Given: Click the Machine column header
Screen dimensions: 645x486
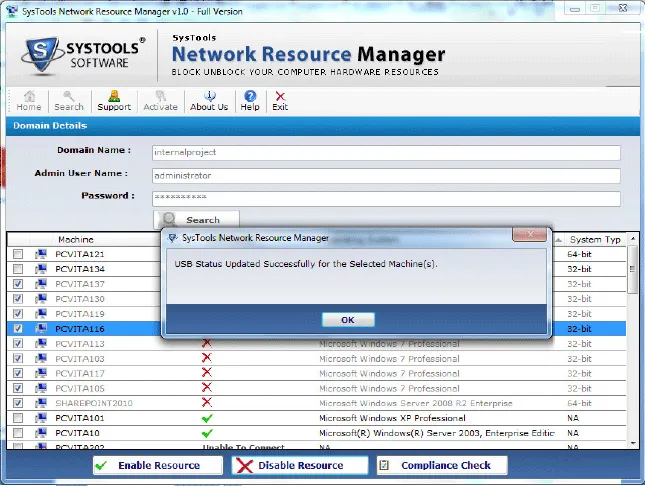Looking at the screenshot, I should coord(76,240).
